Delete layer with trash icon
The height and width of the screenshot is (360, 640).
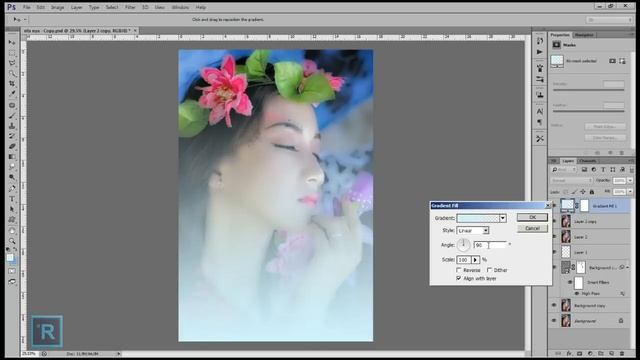[622, 353]
